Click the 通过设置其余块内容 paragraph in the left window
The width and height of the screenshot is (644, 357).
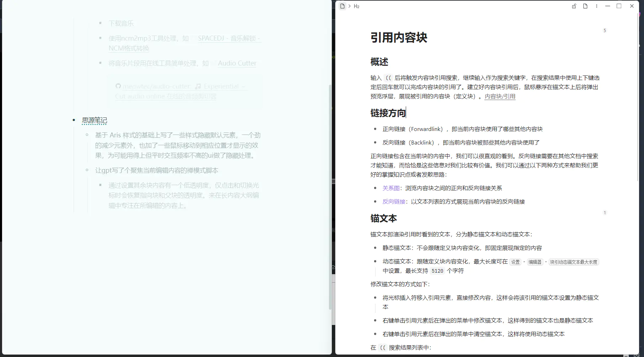[x=184, y=195]
